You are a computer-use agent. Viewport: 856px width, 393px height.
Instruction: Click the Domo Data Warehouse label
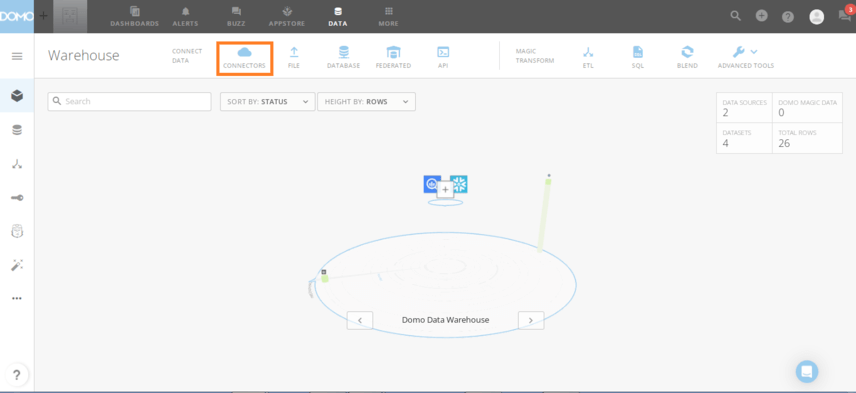(445, 320)
